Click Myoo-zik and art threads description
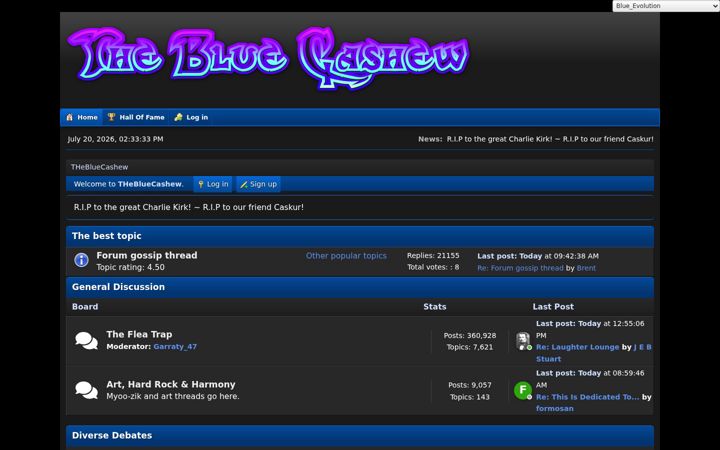 pyautogui.click(x=173, y=396)
